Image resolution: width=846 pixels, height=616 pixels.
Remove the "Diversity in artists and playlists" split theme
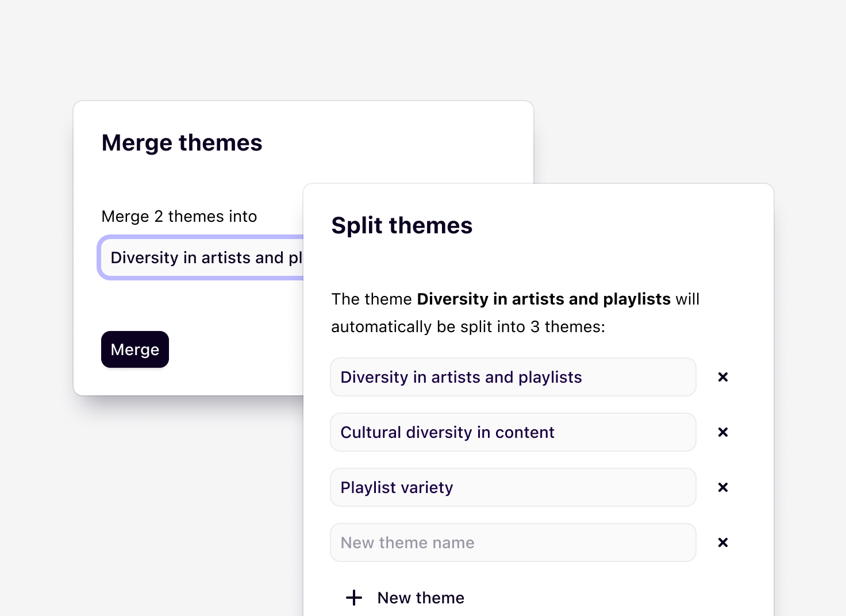click(722, 377)
